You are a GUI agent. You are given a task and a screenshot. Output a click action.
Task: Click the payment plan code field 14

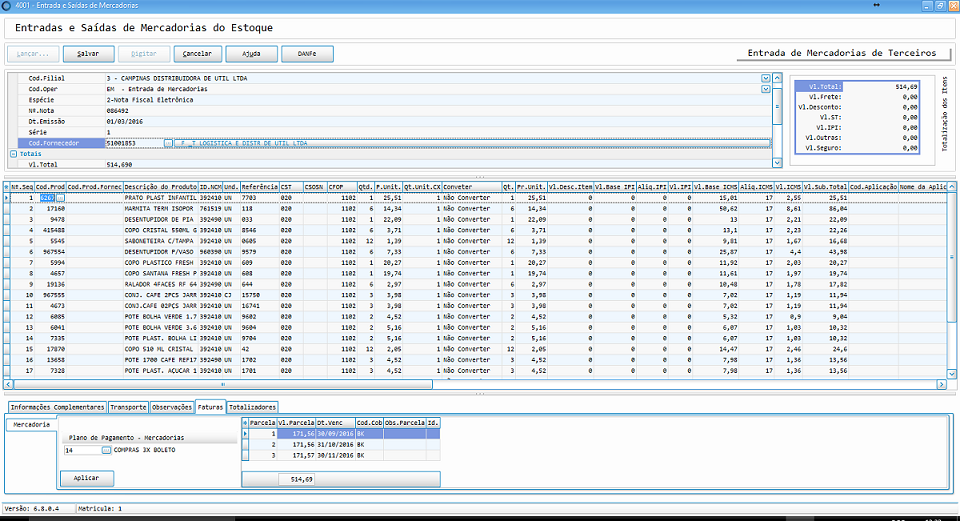pyautogui.click(x=83, y=450)
